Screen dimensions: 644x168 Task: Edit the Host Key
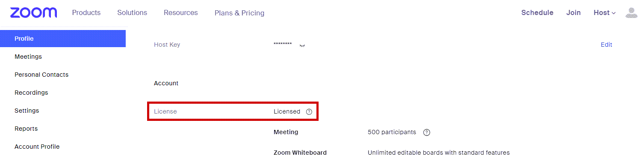tap(606, 45)
